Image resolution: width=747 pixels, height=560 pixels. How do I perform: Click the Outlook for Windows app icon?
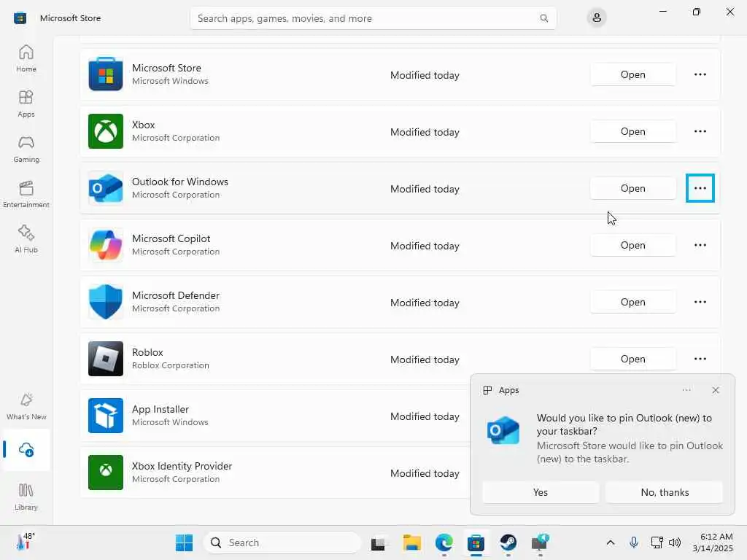106,188
